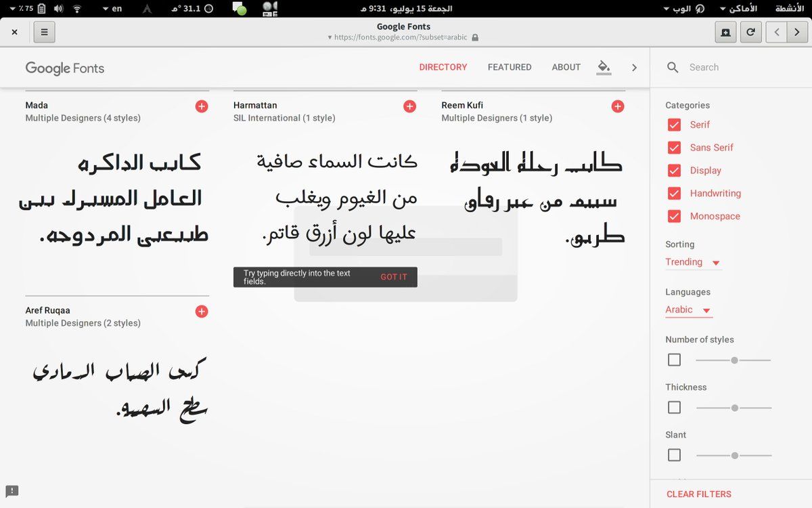This screenshot has width=812, height=508.
Task: Open the background color fill picker
Action: pyautogui.click(x=604, y=67)
